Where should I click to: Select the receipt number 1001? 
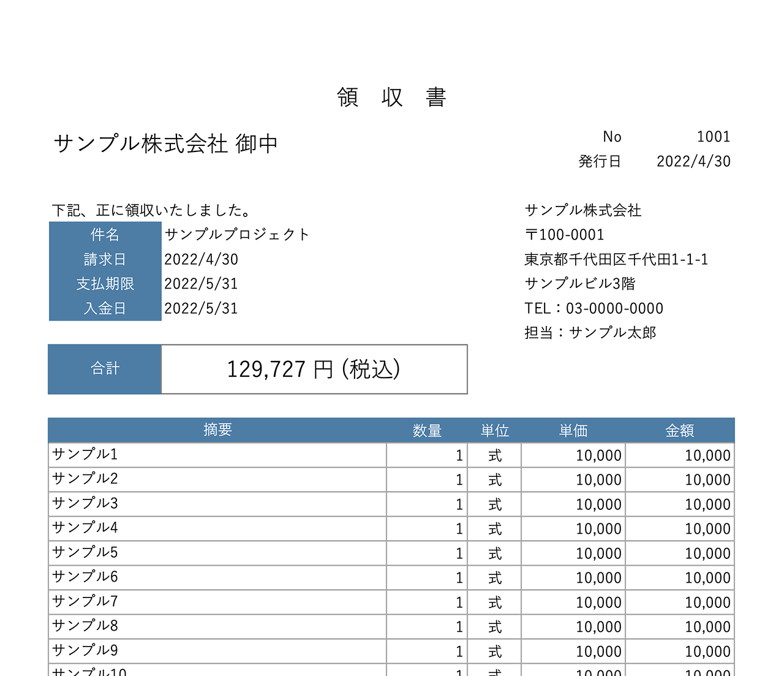click(x=713, y=136)
